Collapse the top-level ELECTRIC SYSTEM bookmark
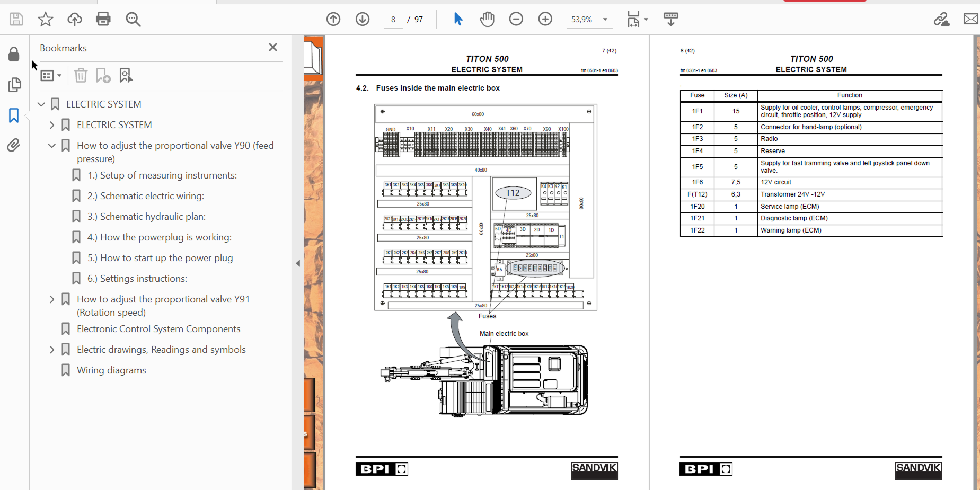This screenshot has width=980, height=490. (41, 104)
